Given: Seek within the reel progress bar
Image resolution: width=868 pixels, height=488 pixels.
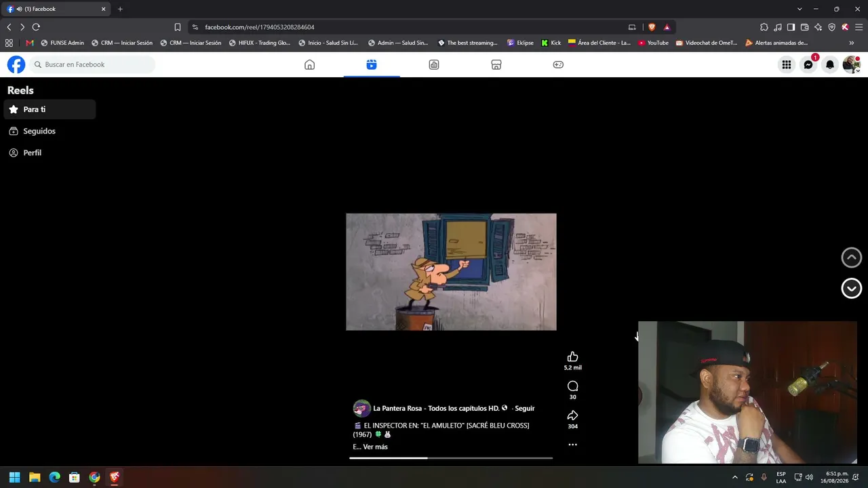Looking at the screenshot, I should [x=451, y=458].
